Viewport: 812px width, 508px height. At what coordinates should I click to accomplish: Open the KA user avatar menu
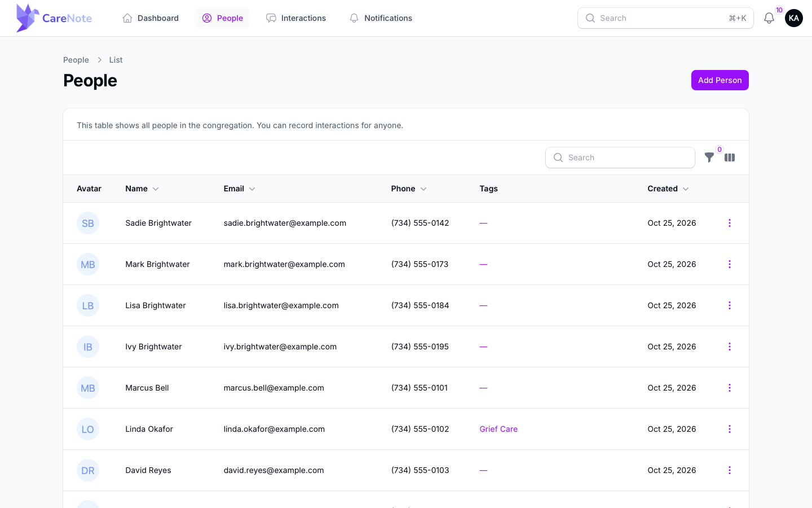(x=794, y=18)
